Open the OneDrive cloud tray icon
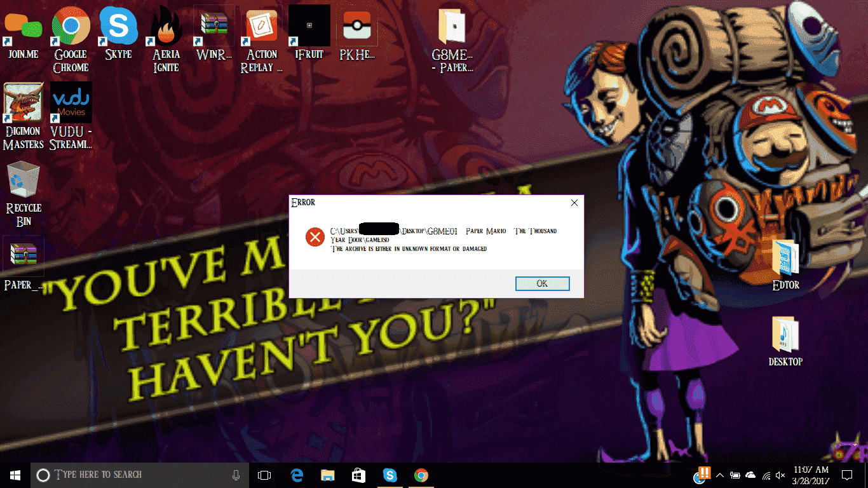This screenshot has width=868, height=488. pyautogui.click(x=750, y=475)
